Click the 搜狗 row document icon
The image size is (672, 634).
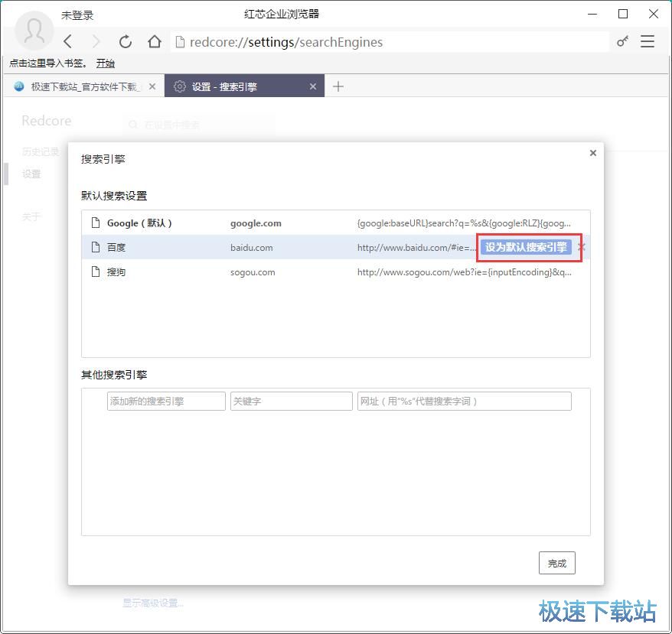click(x=96, y=271)
